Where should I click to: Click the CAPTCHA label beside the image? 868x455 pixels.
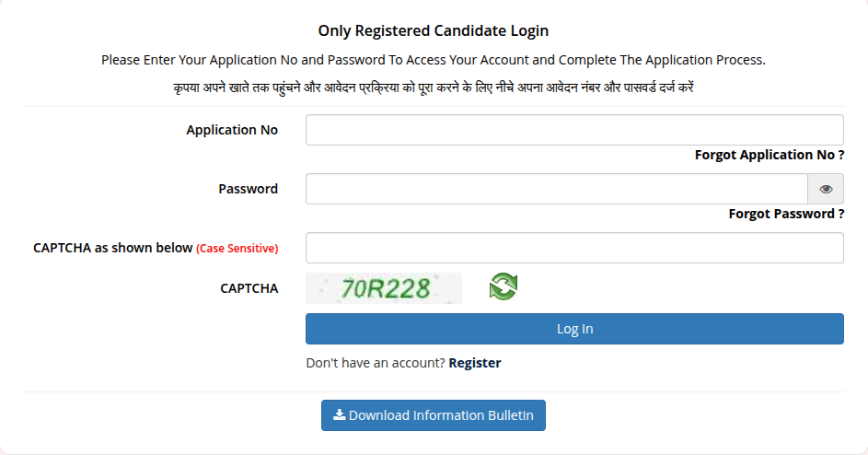pyautogui.click(x=249, y=288)
